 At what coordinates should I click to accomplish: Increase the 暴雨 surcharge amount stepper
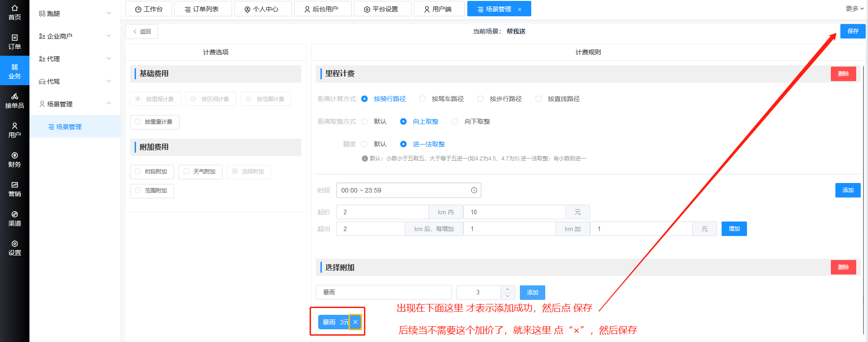(508, 289)
